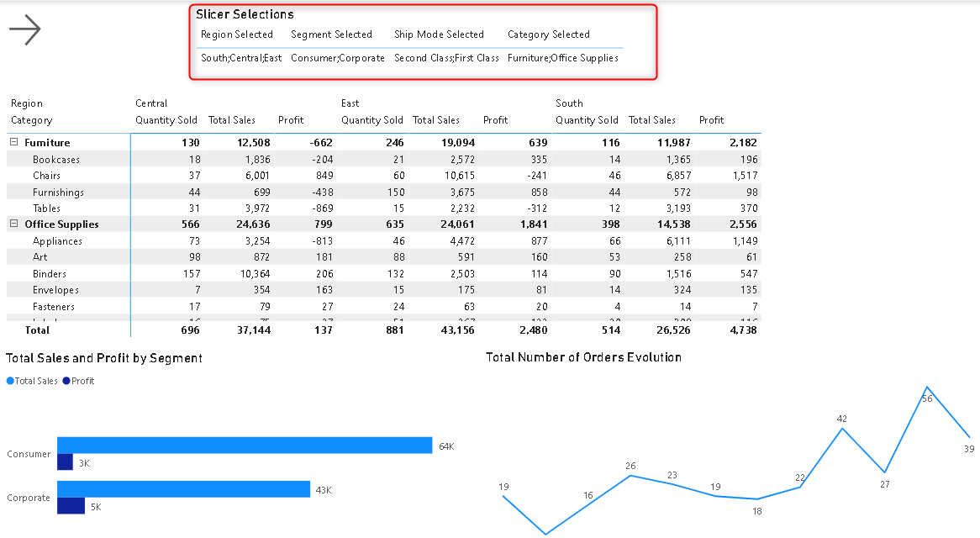Click the Total Number of Orders Evolution title
The height and width of the screenshot is (538, 980).
coord(583,357)
